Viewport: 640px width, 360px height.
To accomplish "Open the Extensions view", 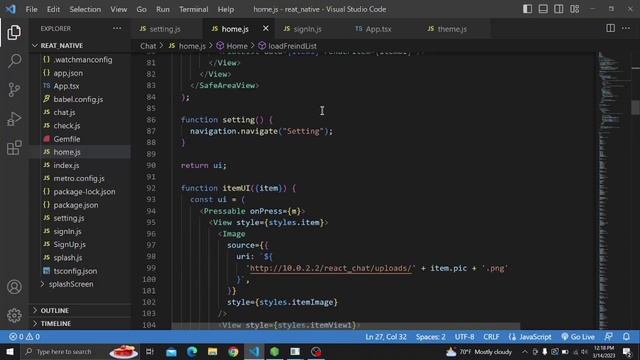I will pyautogui.click(x=14, y=148).
